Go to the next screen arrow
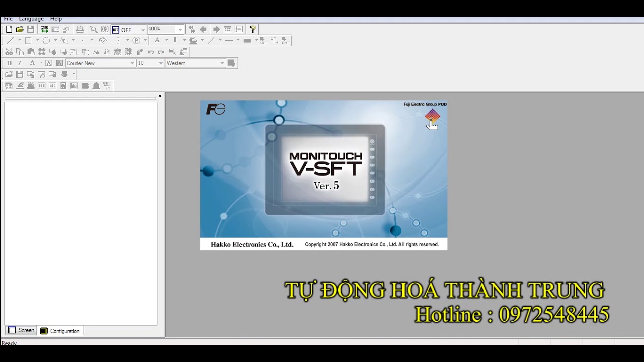Screen dimensions: 644x362 (x=216, y=29)
